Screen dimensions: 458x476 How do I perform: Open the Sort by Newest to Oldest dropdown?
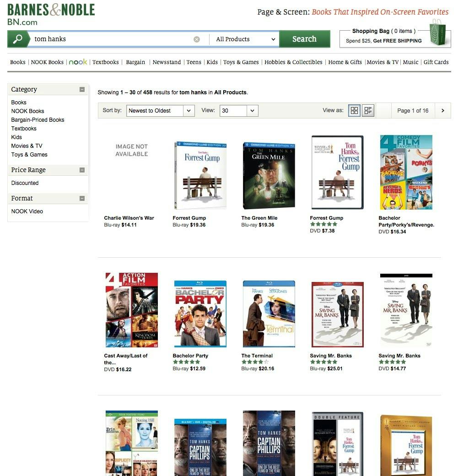click(160, 110)
